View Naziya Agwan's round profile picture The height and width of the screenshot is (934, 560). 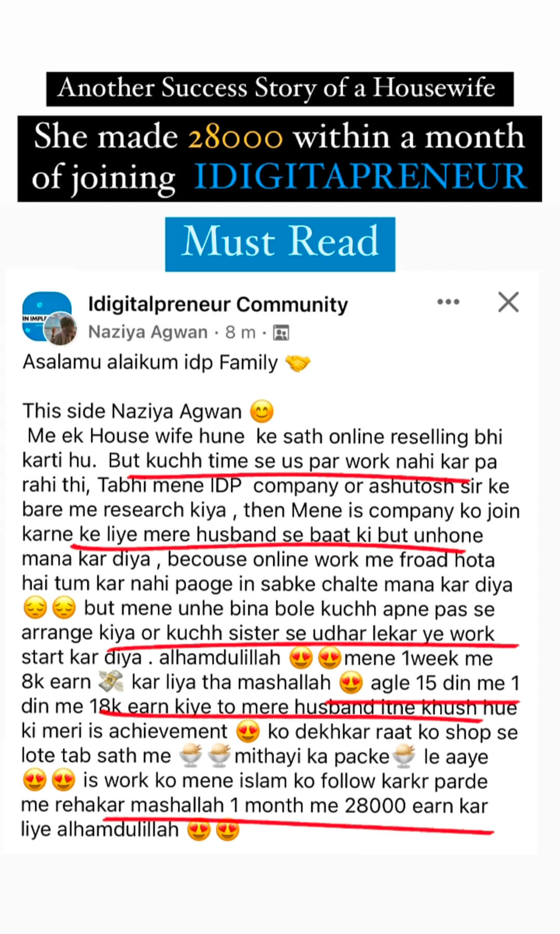click(61, 328)
